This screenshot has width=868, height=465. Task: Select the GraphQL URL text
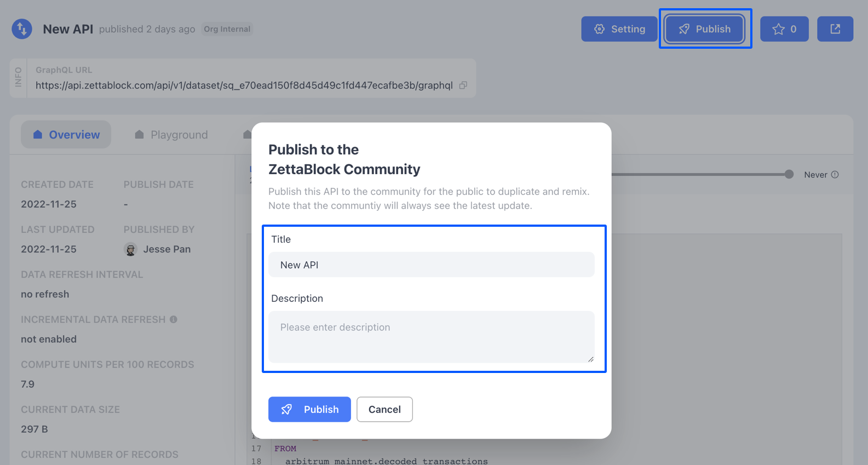244,85
